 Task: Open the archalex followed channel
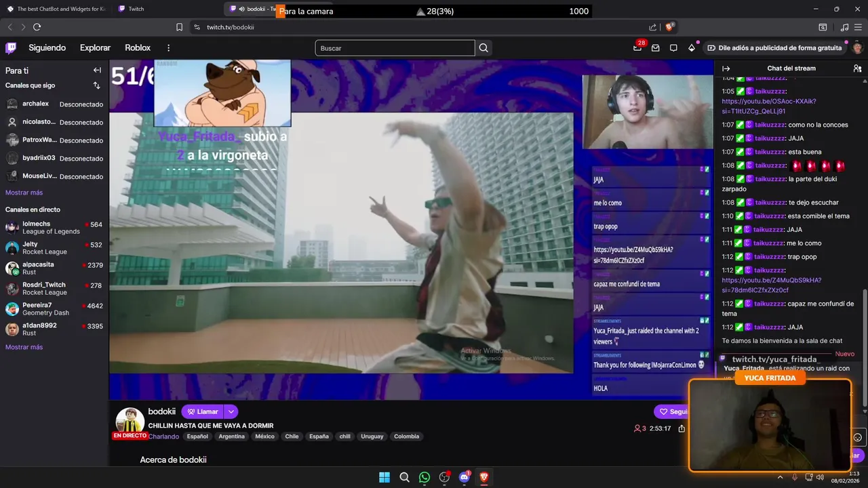click(x=54, y=104)
